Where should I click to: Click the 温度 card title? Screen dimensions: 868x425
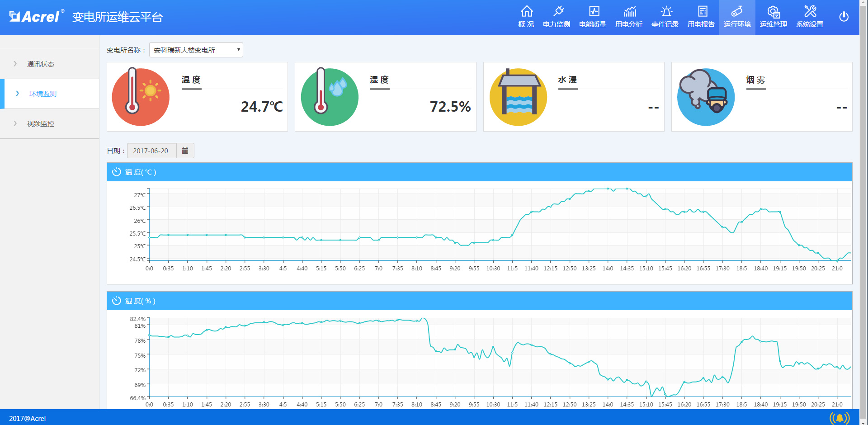(191, 80)
